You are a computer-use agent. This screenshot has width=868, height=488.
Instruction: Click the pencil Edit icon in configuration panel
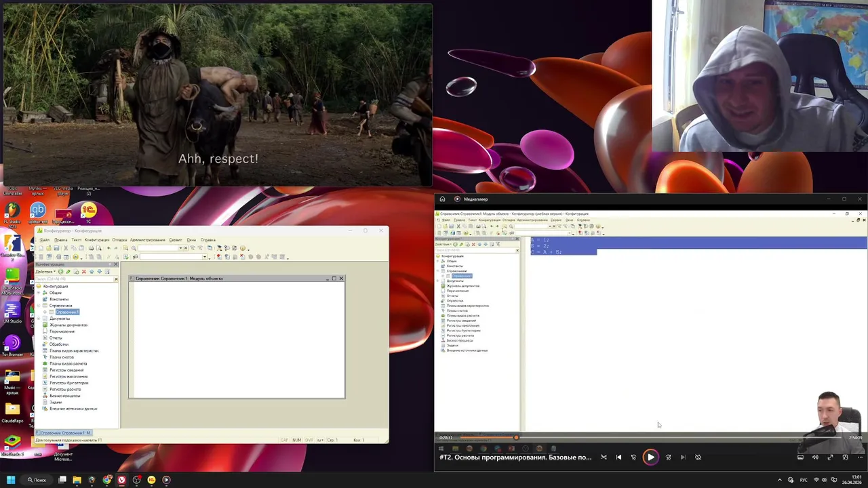pyautogui.click(x=68, y=272)
